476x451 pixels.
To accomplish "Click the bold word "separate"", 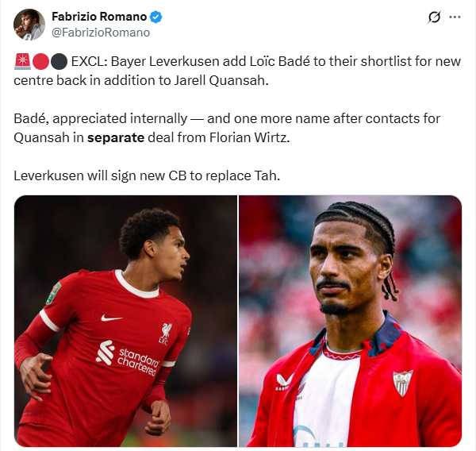I will coord(116,137).
